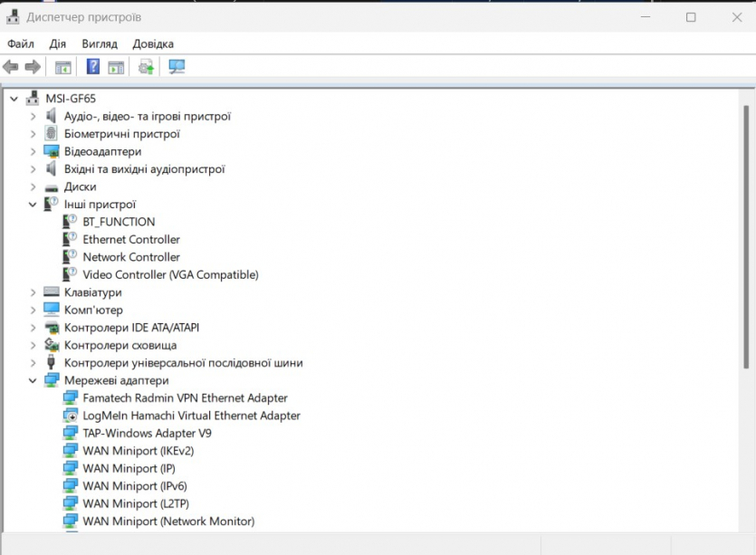The image size is (756, 555).
Task: Toggle the show/hide action pane icon
Action: (x=116, y=67)
